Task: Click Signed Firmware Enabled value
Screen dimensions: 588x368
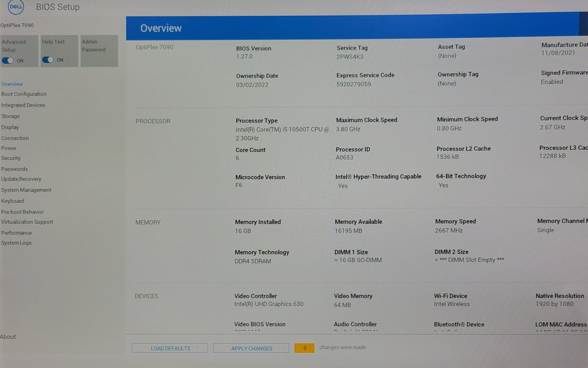Action: tap(552, 82)
